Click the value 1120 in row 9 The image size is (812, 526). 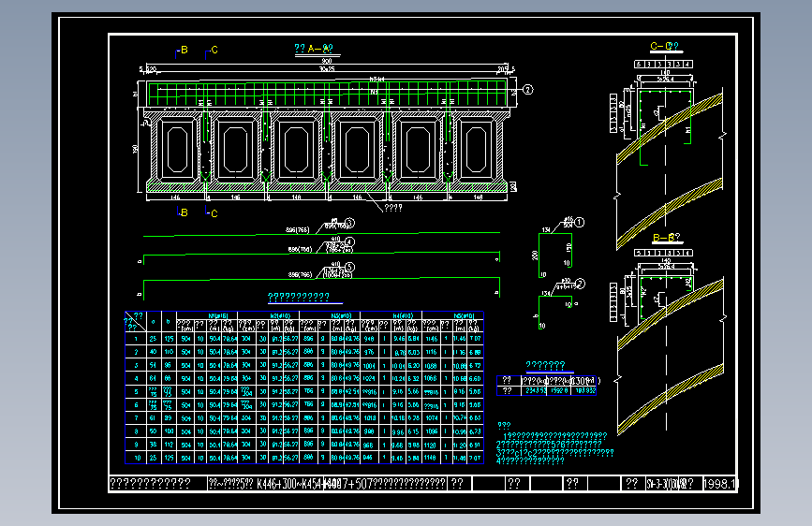pos(431,445)
